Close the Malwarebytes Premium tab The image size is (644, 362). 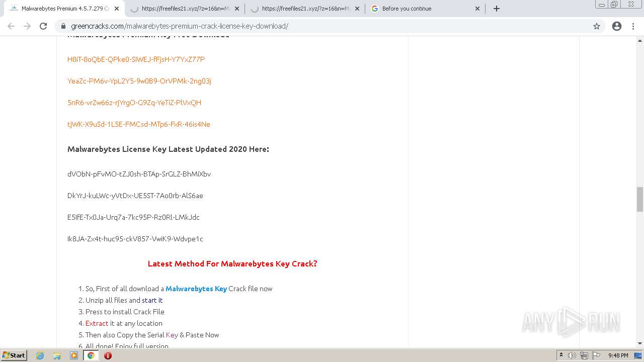pos(117,9)
